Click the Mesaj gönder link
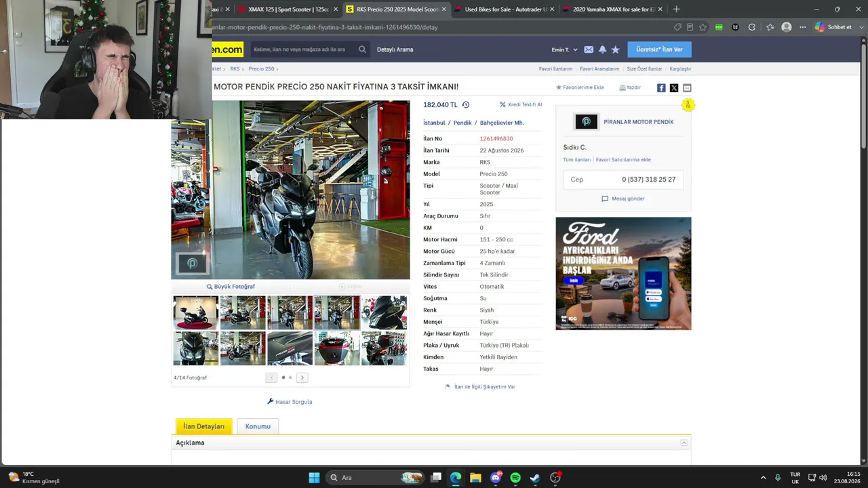Image resolution: width=868 pixels, height=488 pixels. [x=623, y=199]
